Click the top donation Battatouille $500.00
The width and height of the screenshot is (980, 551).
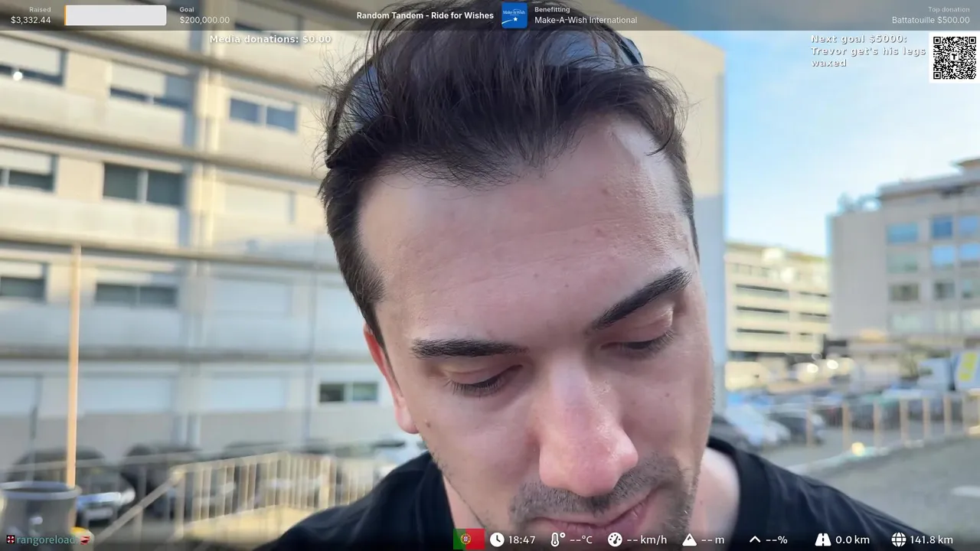pyautogui.click(x=930, y=20)
